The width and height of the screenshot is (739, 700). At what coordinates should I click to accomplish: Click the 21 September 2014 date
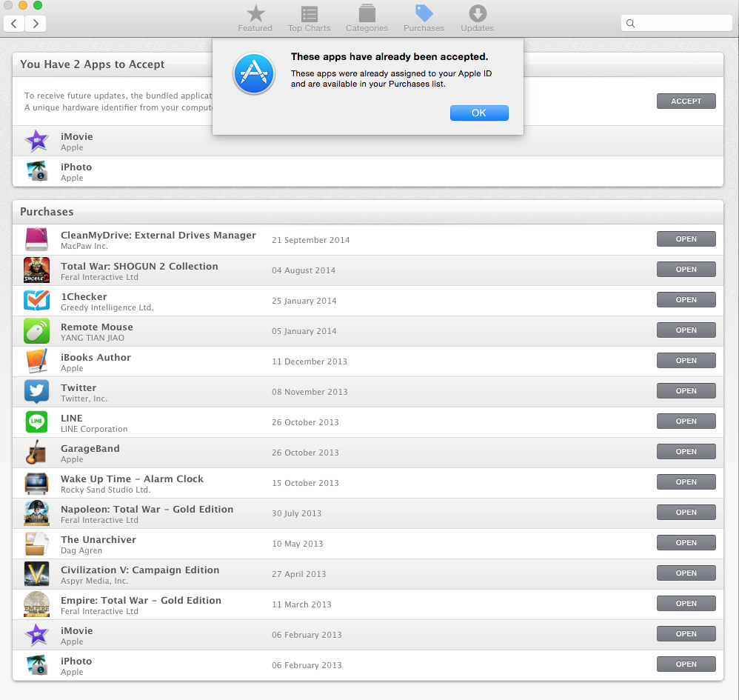click(310, 240)
